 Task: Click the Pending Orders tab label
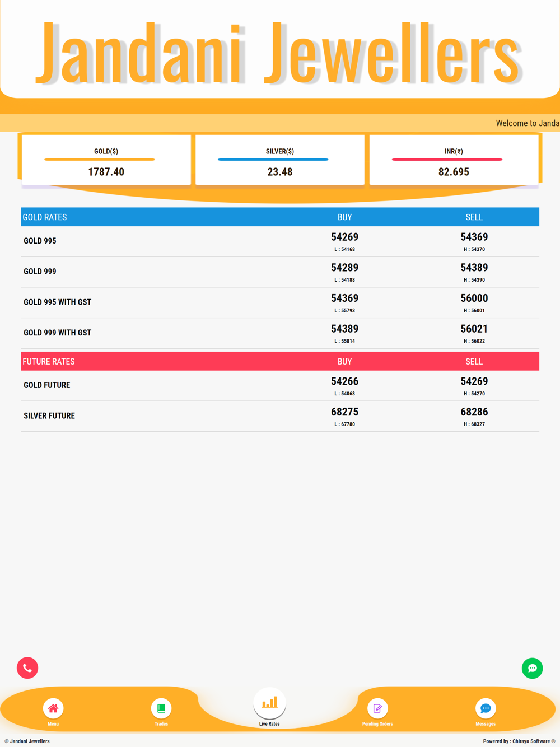pyautogui.click(x=377, y=724)
